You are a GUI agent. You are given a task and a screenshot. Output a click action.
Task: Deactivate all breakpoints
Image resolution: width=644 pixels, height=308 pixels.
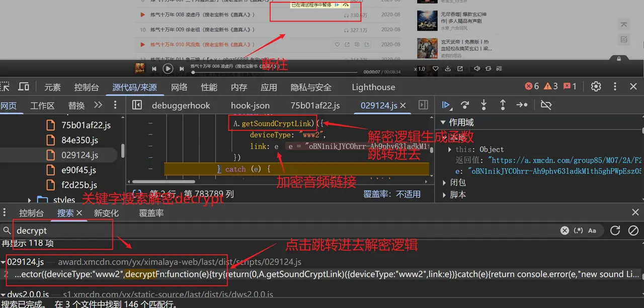point(546,105)
